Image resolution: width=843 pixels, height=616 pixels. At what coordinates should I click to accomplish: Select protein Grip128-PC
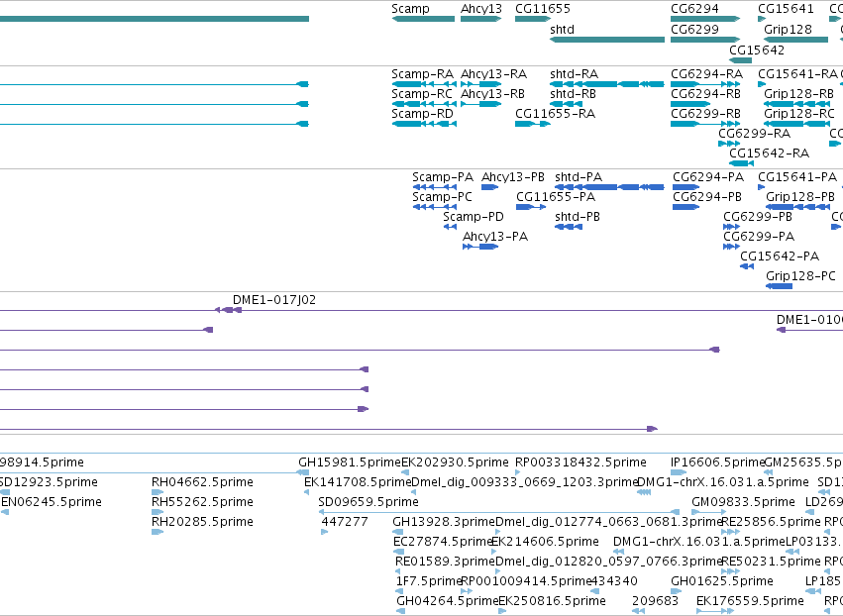pyautogui.click(x=779, y=286)
